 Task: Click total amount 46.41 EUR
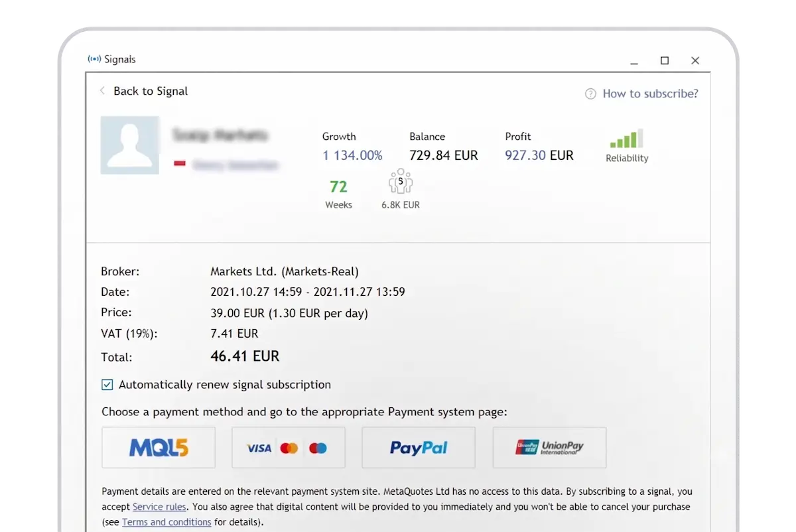[245, 356]
